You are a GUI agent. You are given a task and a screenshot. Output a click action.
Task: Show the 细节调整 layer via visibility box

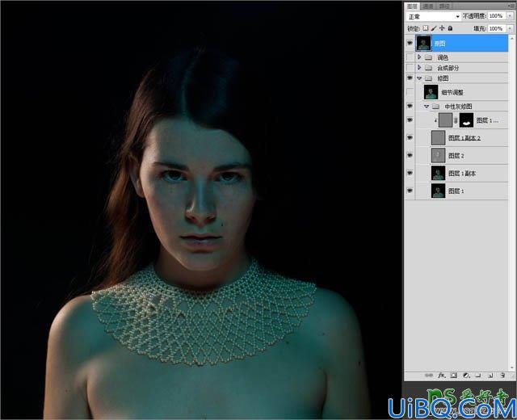410,92
